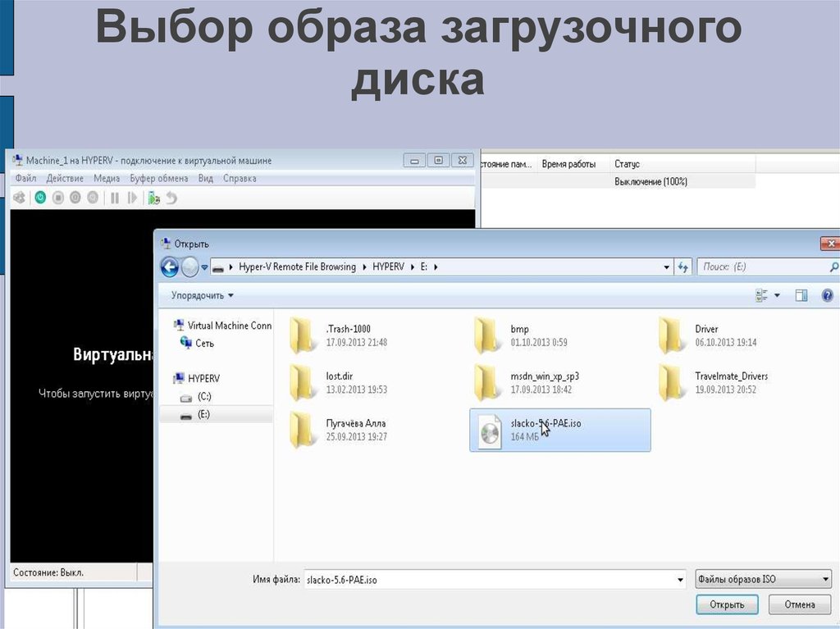Click the Открыть button
840x629 pixels.
[728, 604]
